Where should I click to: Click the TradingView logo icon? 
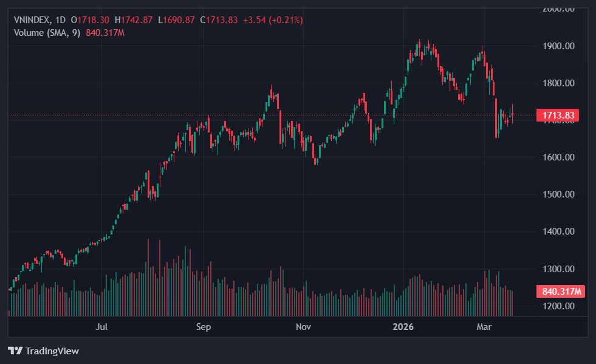click(x=15, y=351)
